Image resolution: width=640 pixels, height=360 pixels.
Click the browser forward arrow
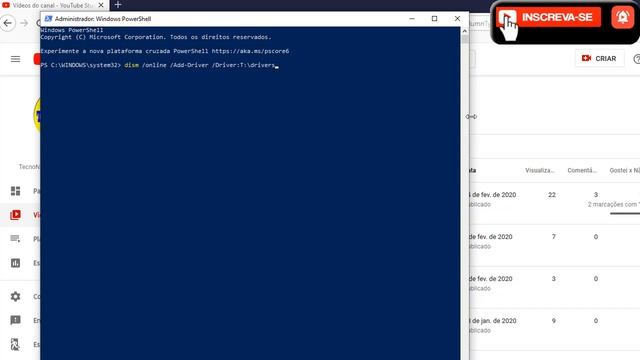click(x=24, y=23)
